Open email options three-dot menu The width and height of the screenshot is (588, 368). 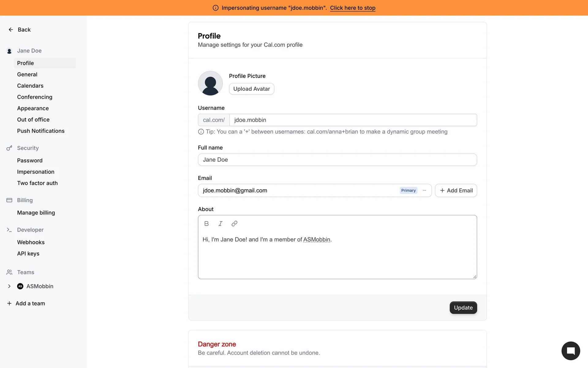[x=424, y=190]
